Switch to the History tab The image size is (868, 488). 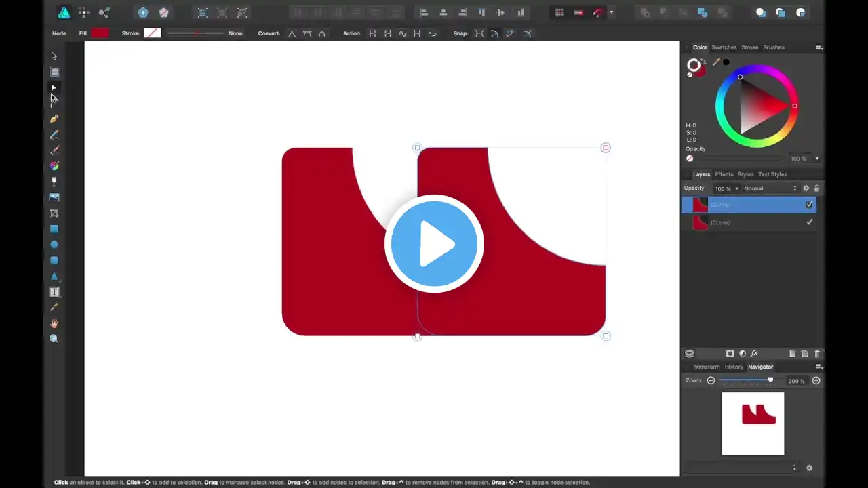734,367
